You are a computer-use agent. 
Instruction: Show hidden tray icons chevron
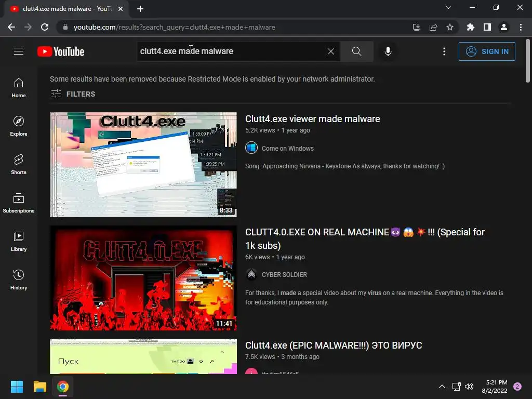click(x=442, y=387)
